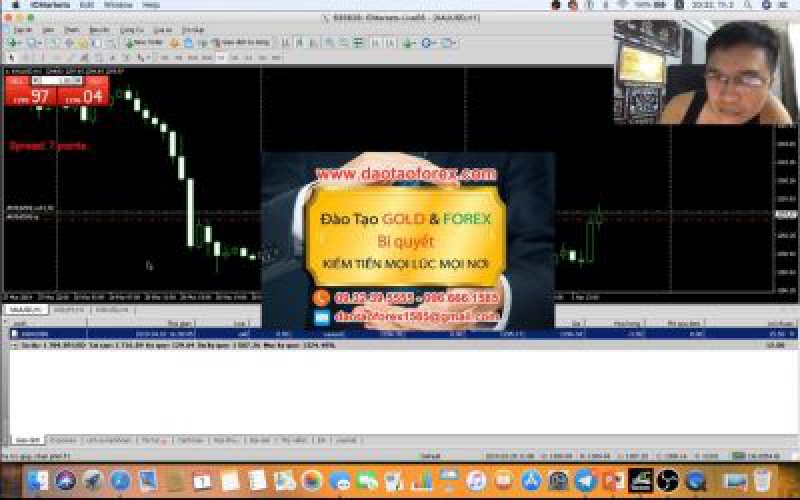Screen dimensions: 800x500
Task: Tile chart windows with green icon
Action: [x=358, y=43]
